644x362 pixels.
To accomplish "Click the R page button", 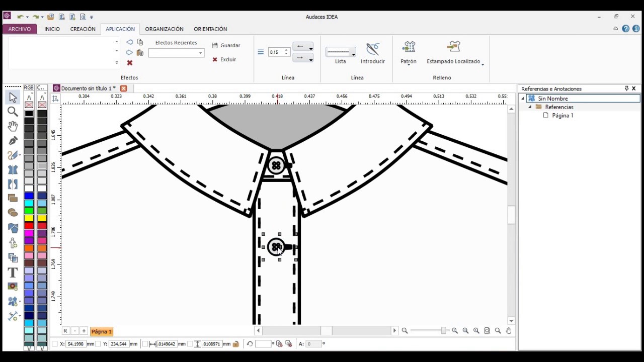I will coord(65,331).
